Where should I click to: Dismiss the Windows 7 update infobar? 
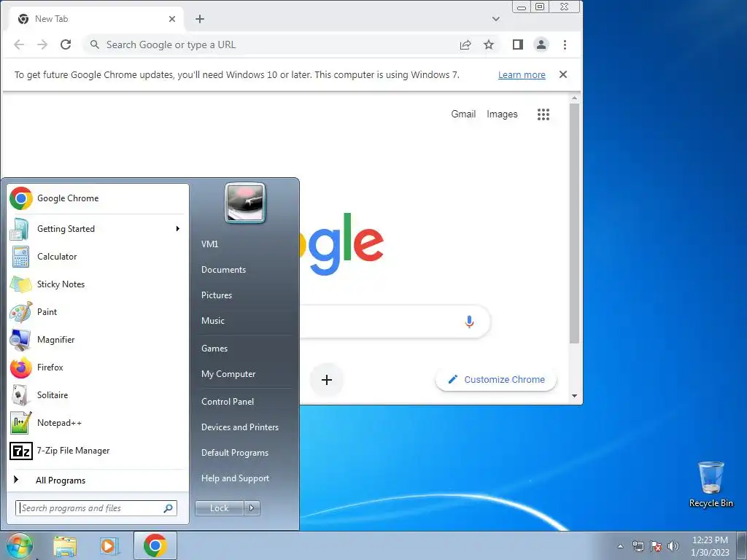(563, 74)
